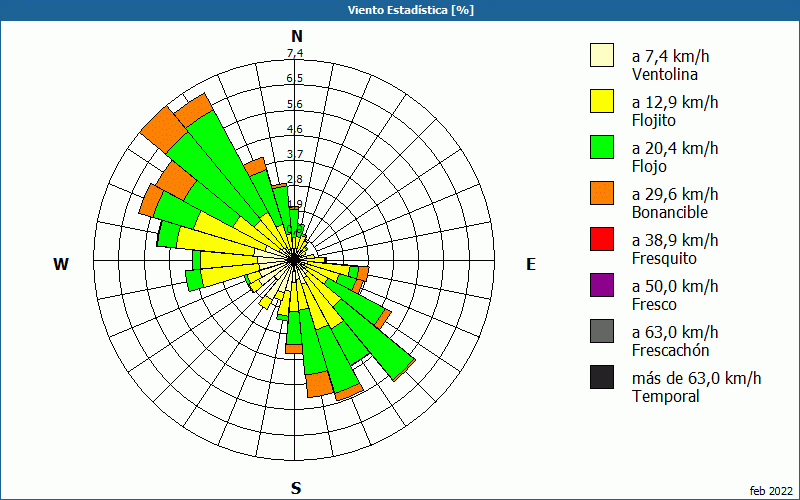This screenshot has height=500, width=800.
Task: Click the center of the wind rose
Action: pyautogui.click(x=294, y=260)
